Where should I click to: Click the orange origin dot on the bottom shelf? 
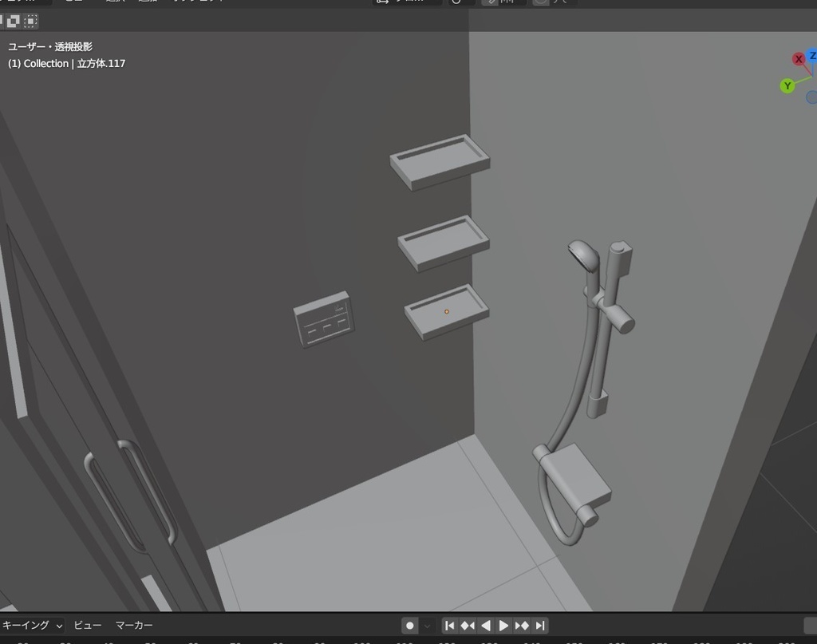click(447, 311)
